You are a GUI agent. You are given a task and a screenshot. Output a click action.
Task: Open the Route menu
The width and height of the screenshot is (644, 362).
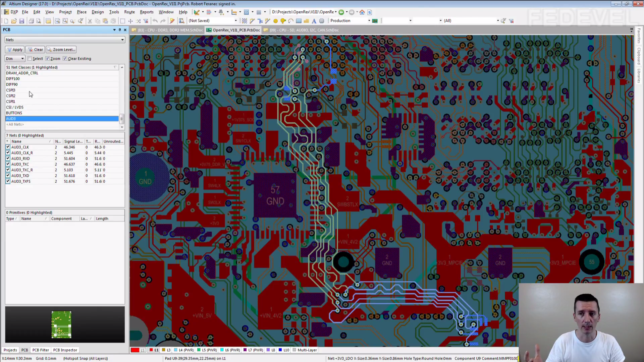[129, 12]
